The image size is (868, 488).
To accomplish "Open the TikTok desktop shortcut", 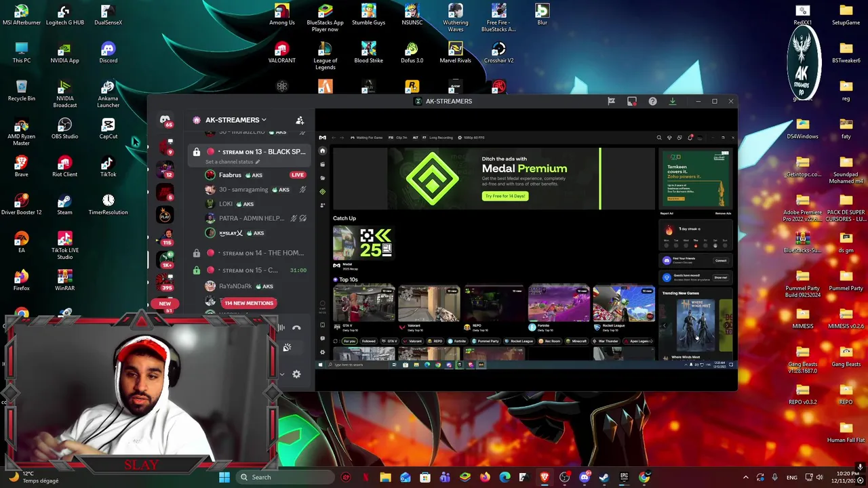I will [108, 167].
